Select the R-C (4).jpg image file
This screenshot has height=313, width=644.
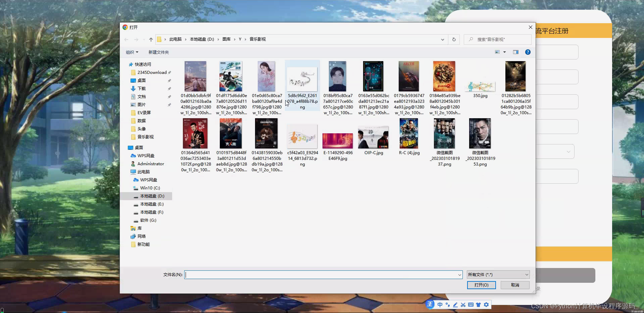(409, 137)
